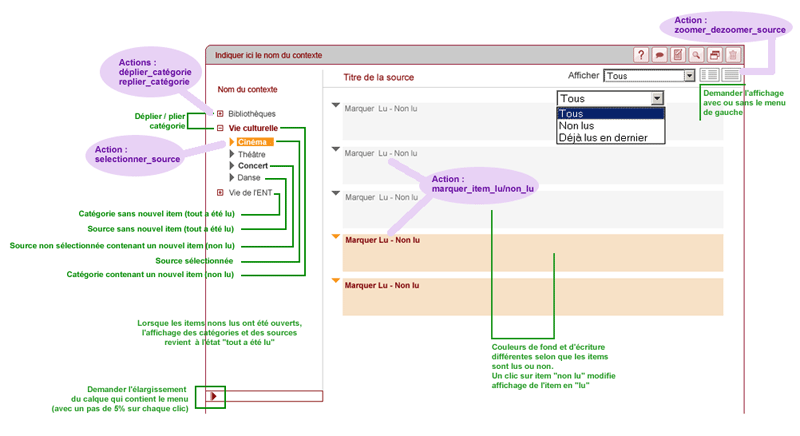Image resolution: width=800 pixels, height=436 pixels.
Task: Collapse the Vie culturelle category
Action: click(x=220, y=128)
